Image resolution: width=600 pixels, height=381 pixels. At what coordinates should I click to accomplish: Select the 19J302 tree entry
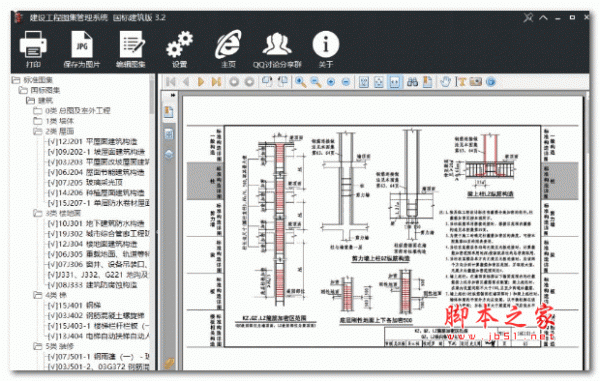click(x=98, y=234)
